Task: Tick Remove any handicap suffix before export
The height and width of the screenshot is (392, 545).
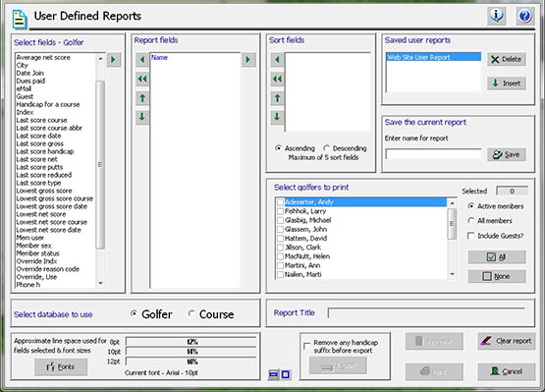Action: (307, 346)
